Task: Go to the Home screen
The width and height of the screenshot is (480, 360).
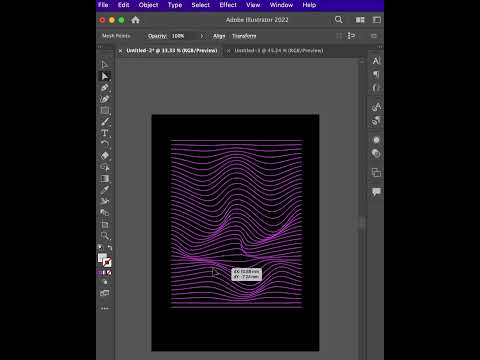Action: (x=135, y=20)
